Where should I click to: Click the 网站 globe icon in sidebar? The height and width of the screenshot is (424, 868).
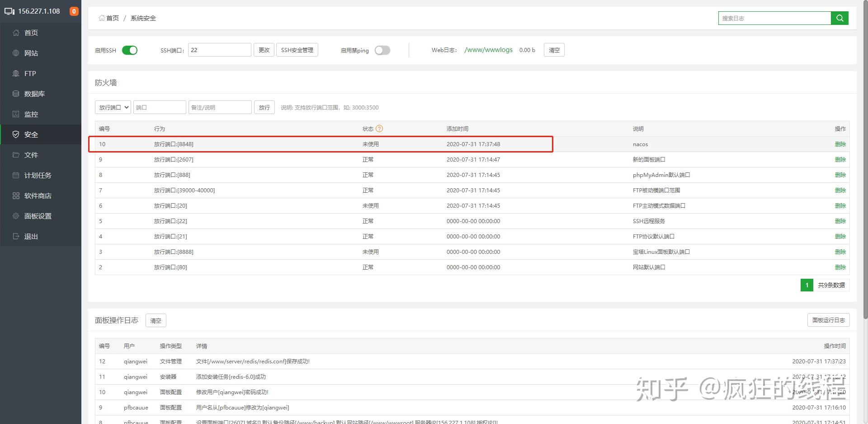(x=16, y=53)
